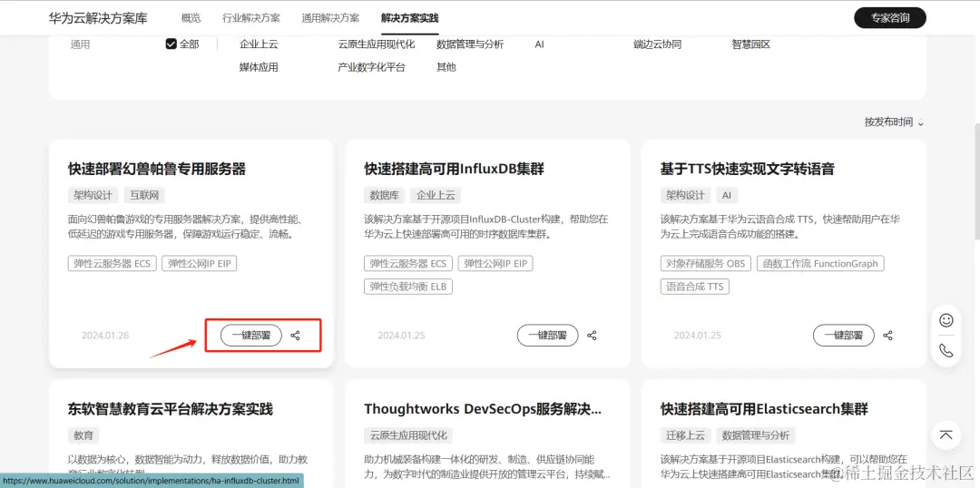The image size is (980, 488).
Task: Select the 解决方案实践 tab
Action: [x=410, y=18]
